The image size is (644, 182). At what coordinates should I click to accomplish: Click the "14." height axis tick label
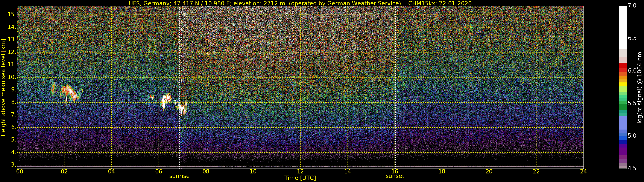[12, 27]
